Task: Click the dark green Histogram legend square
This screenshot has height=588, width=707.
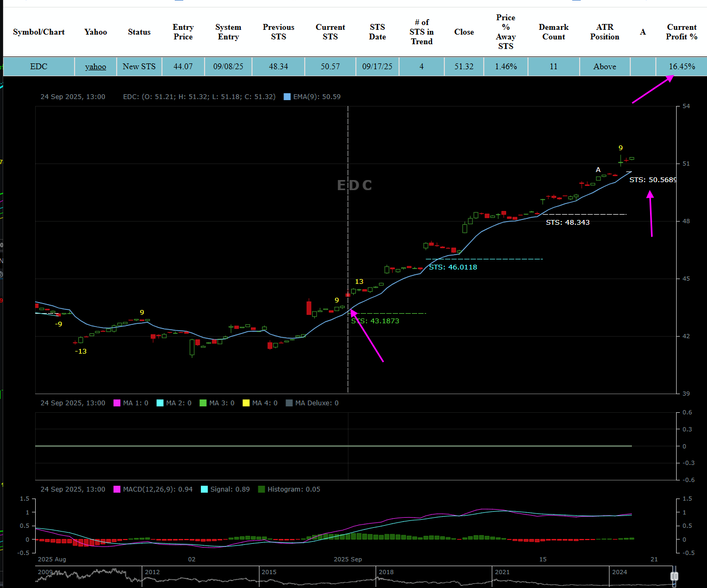Action: (262, 489)
